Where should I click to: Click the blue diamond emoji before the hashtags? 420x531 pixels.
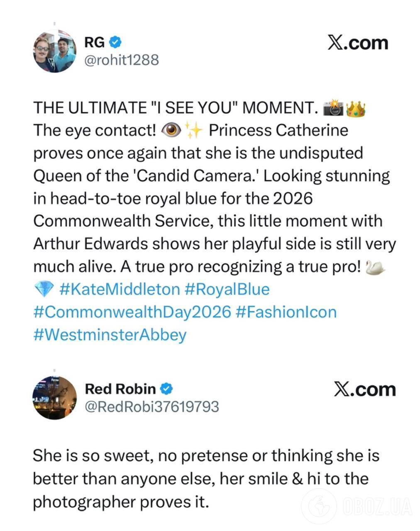(x=44, y=290)
